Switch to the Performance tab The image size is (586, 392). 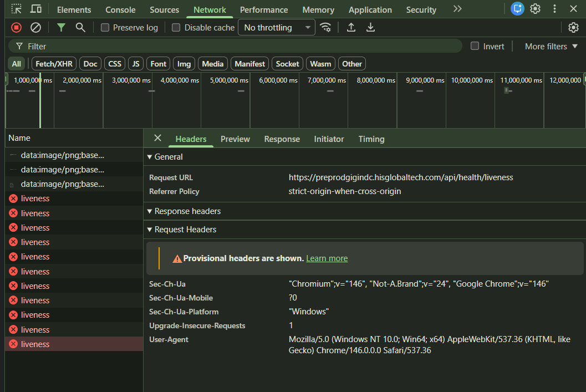tap(264, 10)
